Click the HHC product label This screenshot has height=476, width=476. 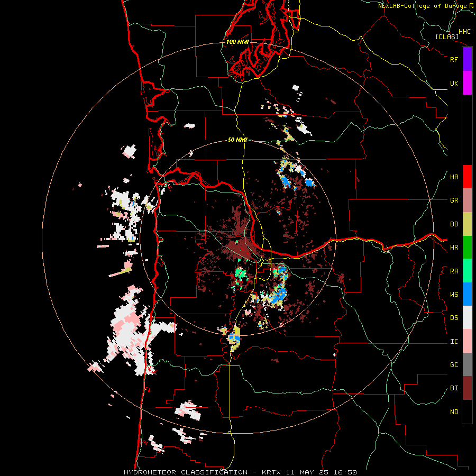464,32
